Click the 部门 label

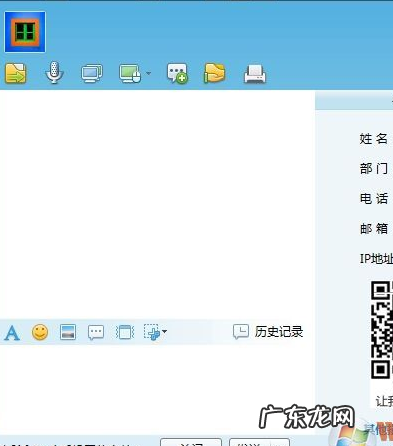click(374, 169)
